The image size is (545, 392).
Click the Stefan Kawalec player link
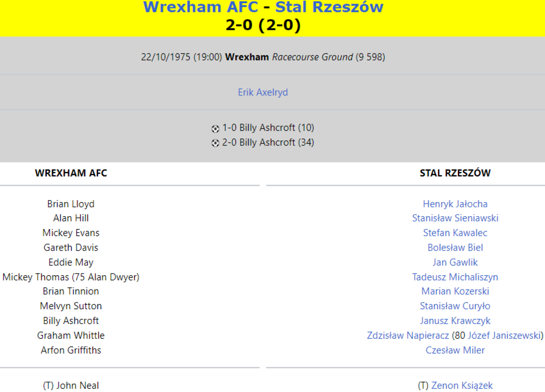click(x=455, y=233)
